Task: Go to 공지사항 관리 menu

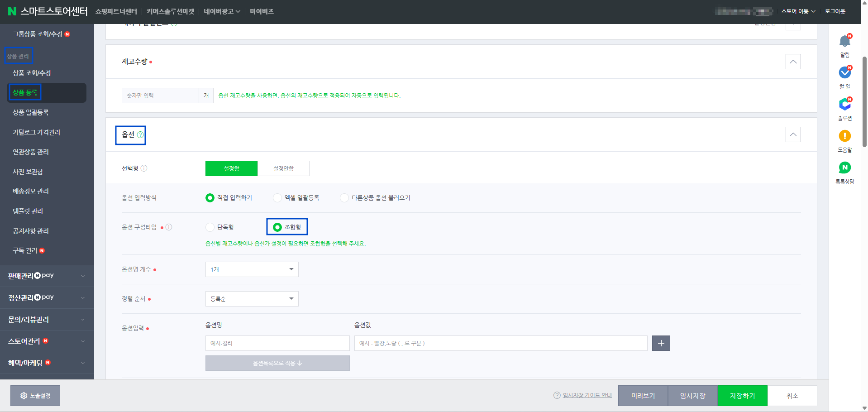Action: coord(31,231)
